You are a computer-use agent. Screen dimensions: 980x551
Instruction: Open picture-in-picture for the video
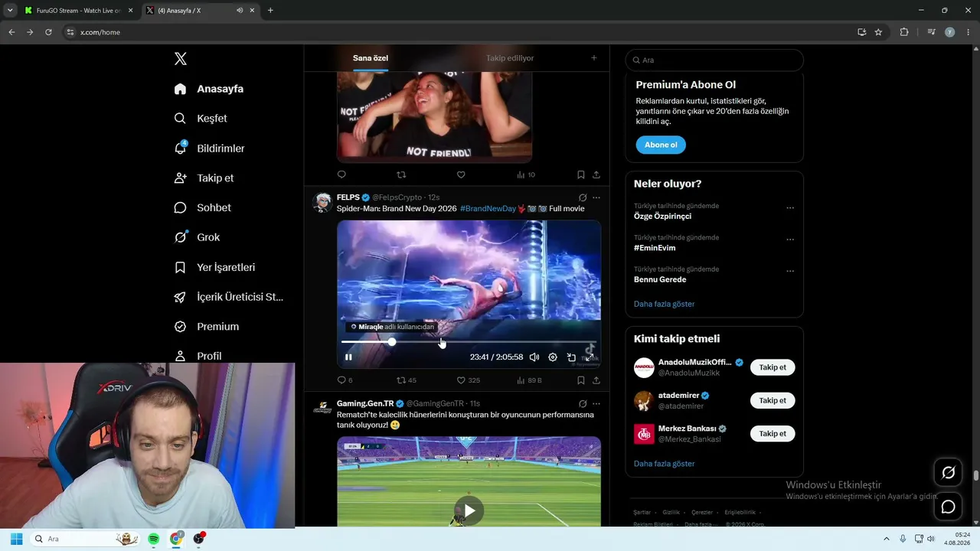[571, 357]
